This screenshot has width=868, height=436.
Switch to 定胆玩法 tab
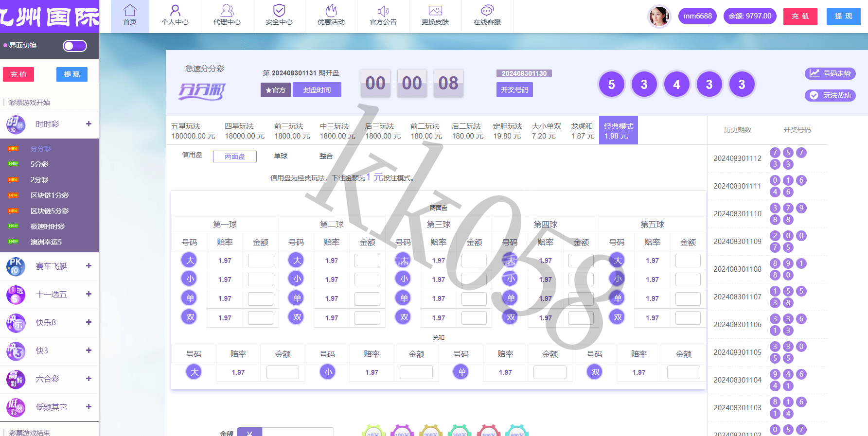(x=507, y=131)
